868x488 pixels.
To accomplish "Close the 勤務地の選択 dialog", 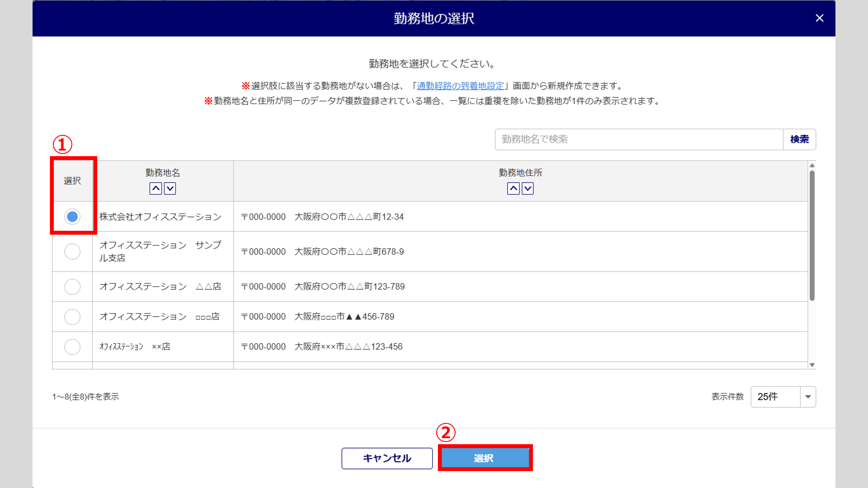I will point(819,18).
